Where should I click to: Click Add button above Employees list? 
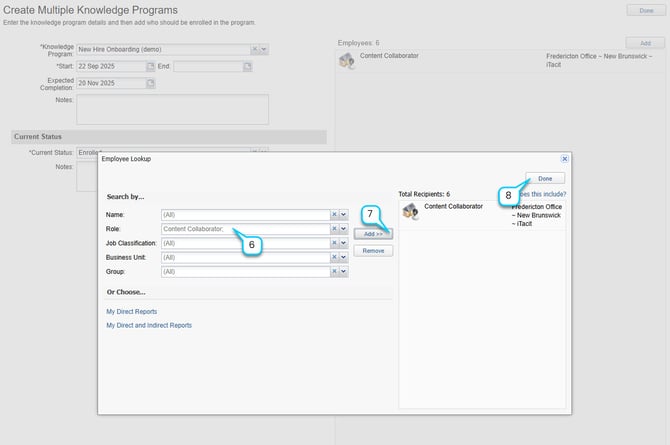[645, 43]
